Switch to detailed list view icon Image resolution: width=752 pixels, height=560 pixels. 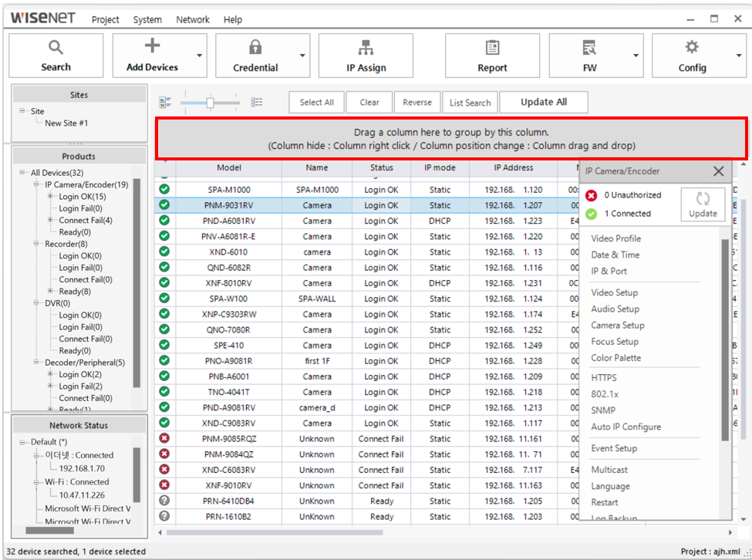pos(257,102)
